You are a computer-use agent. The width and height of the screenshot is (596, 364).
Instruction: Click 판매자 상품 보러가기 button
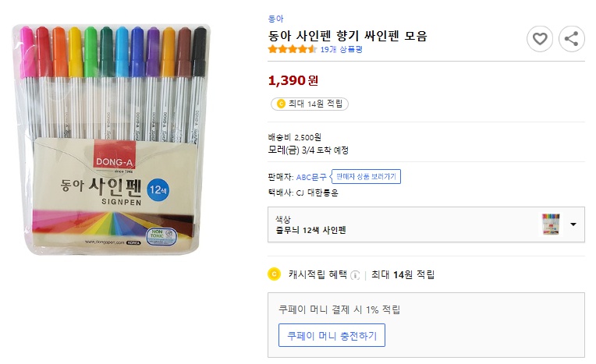coord(367,177)
